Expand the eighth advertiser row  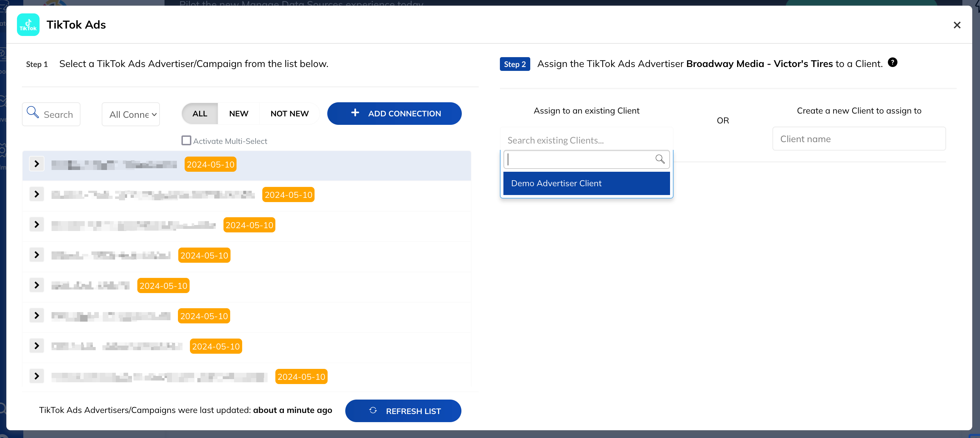[36, 376]
